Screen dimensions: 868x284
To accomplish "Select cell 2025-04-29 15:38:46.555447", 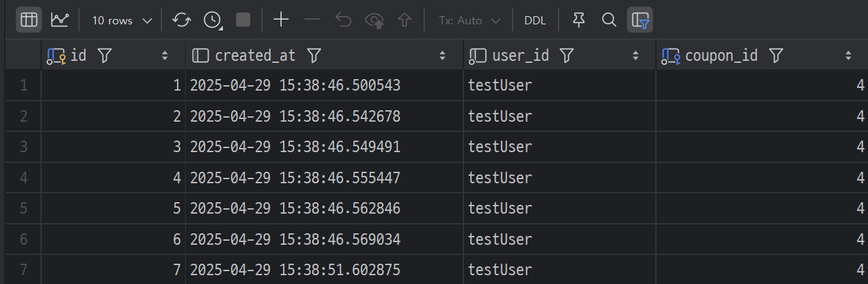I will pyautogui.click(x=324, y=178).
